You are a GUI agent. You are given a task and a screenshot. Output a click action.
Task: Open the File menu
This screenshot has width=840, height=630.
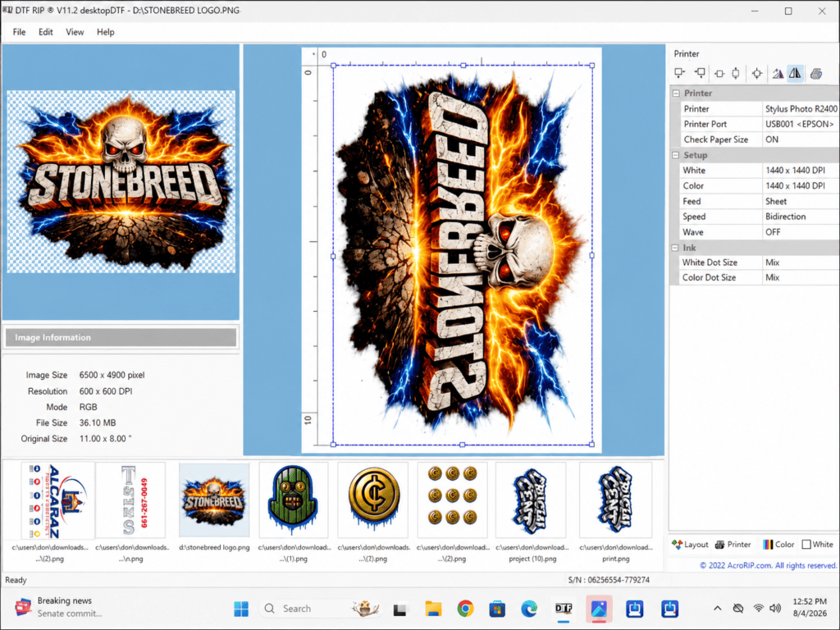coord(20,32)
